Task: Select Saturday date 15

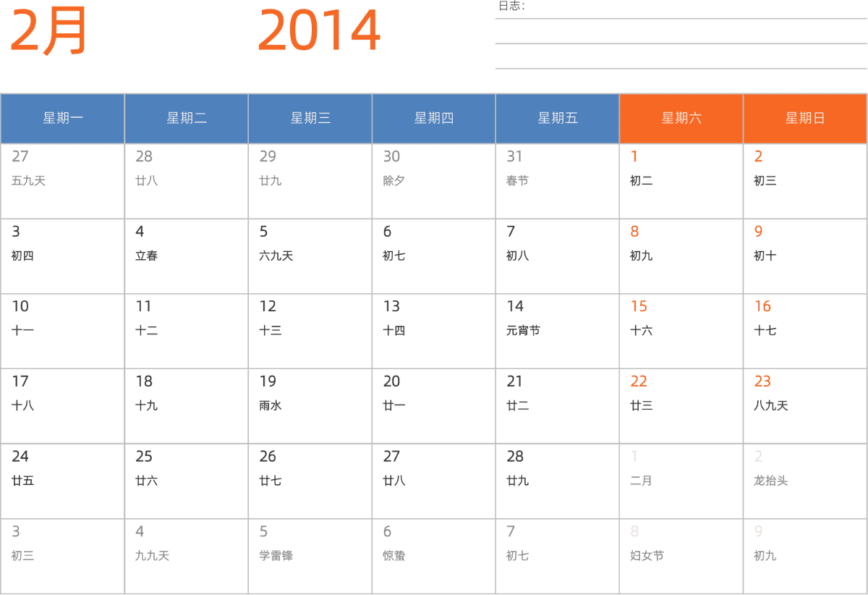Action: coord(681,331)
